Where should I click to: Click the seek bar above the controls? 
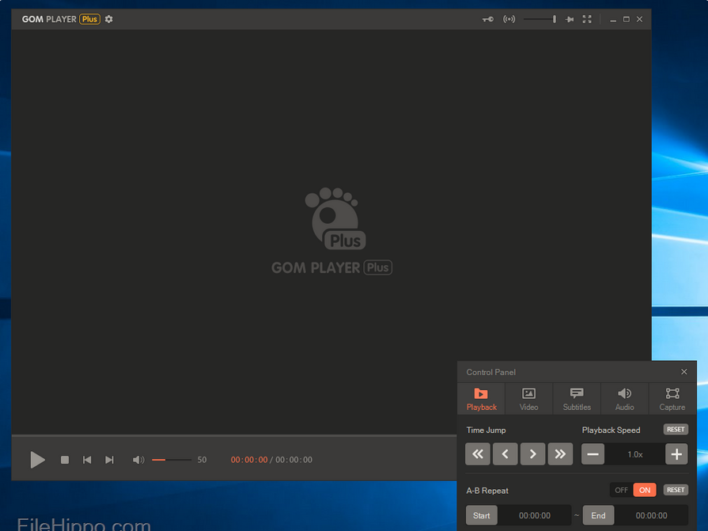234,436
